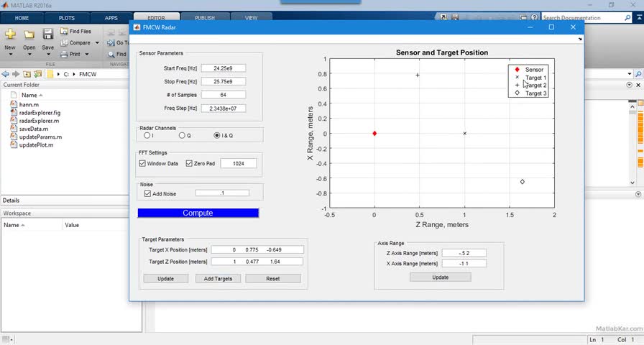
Task: Click the search magnifier in Search Documentation
Action: [x=627, y=18]
